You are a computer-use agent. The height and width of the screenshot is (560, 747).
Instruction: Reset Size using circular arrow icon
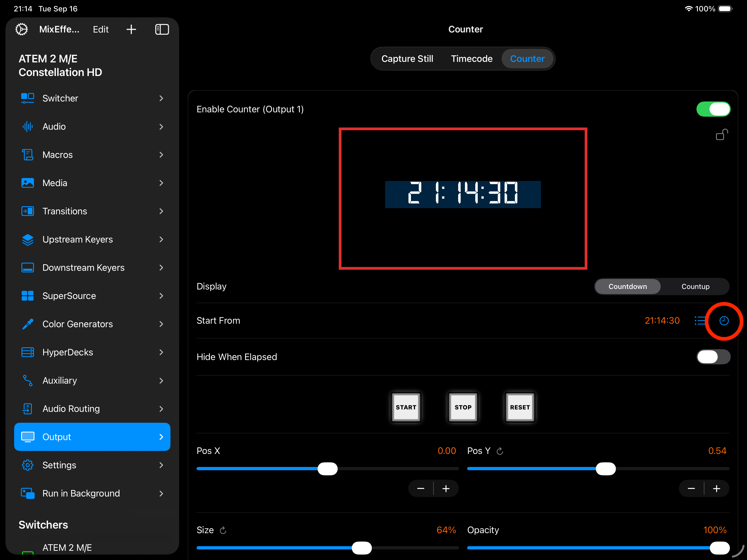(223, 530)
